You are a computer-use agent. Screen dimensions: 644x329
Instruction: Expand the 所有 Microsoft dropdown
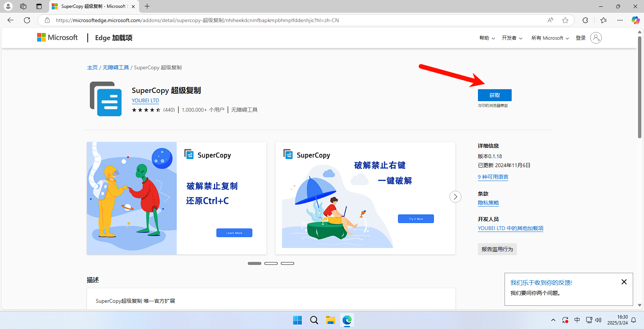(x=550, y=38)
